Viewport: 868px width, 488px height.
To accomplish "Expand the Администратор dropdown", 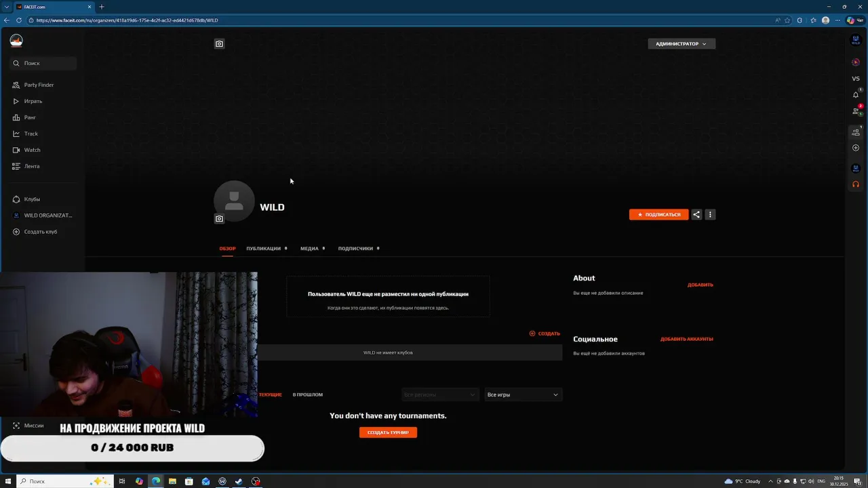I will 682,44.
